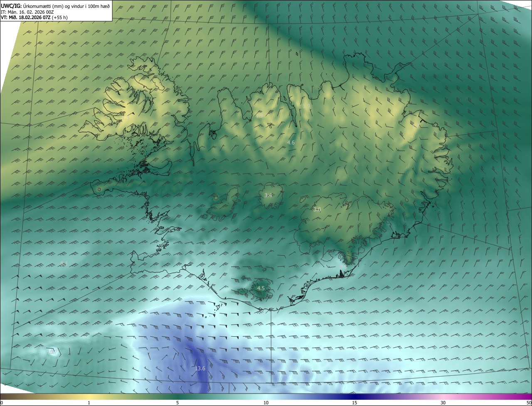Click the colorbar tick labeled 15

pyautogui.click(x=355, y=403)
